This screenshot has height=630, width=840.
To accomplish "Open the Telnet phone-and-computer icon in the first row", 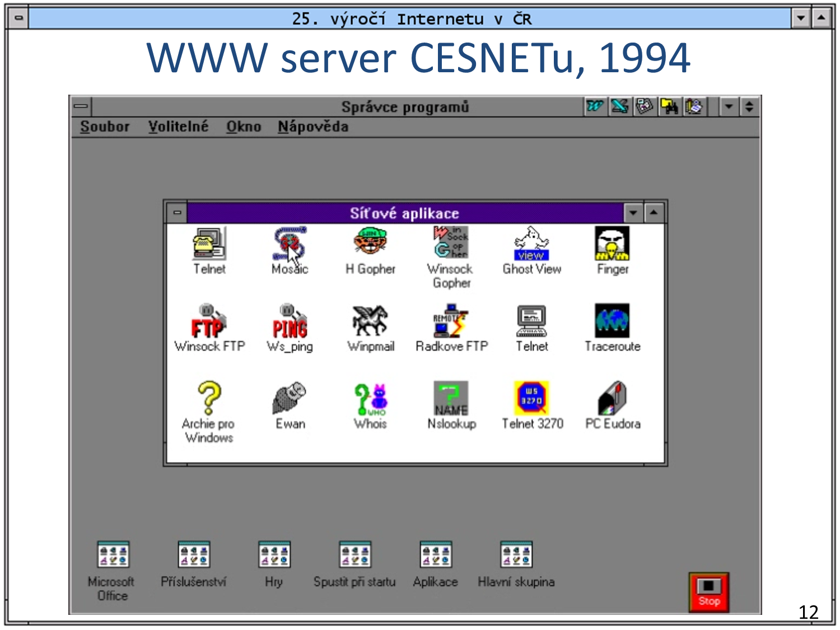I will pyautogui.click(x=209, y=243).
